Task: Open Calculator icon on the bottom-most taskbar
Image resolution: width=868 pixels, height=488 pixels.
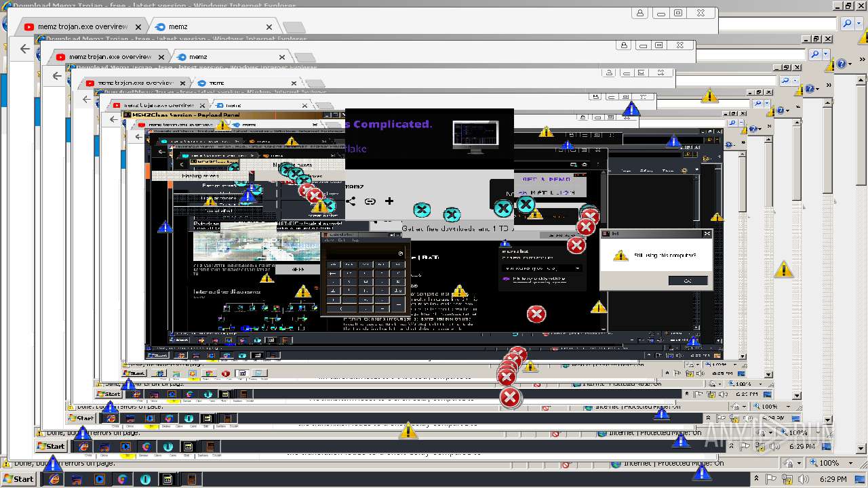Action: [192, 479]
